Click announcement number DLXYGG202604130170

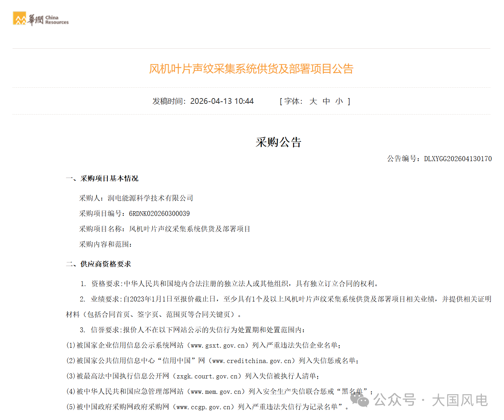(457, 159)
